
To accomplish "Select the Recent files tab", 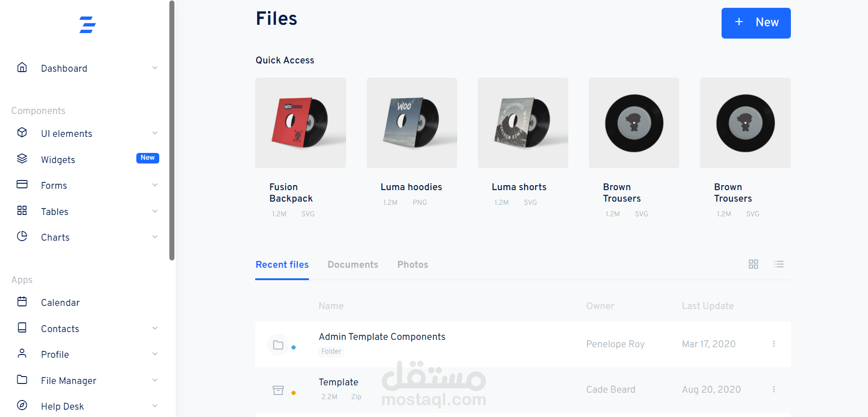I will click(x=282, y=265).
